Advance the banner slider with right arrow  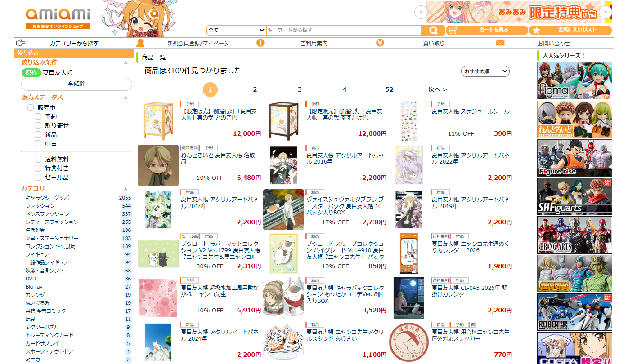point(606,12)
